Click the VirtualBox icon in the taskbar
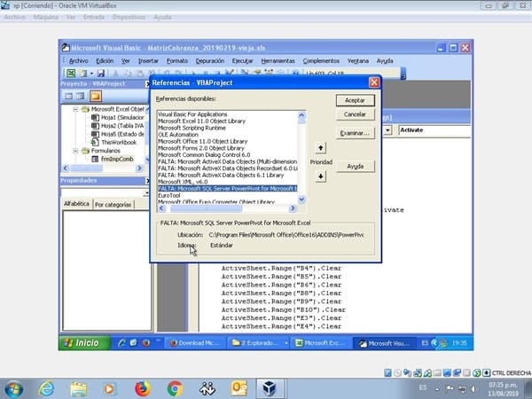The image size is (532, 399). [271, 387]
